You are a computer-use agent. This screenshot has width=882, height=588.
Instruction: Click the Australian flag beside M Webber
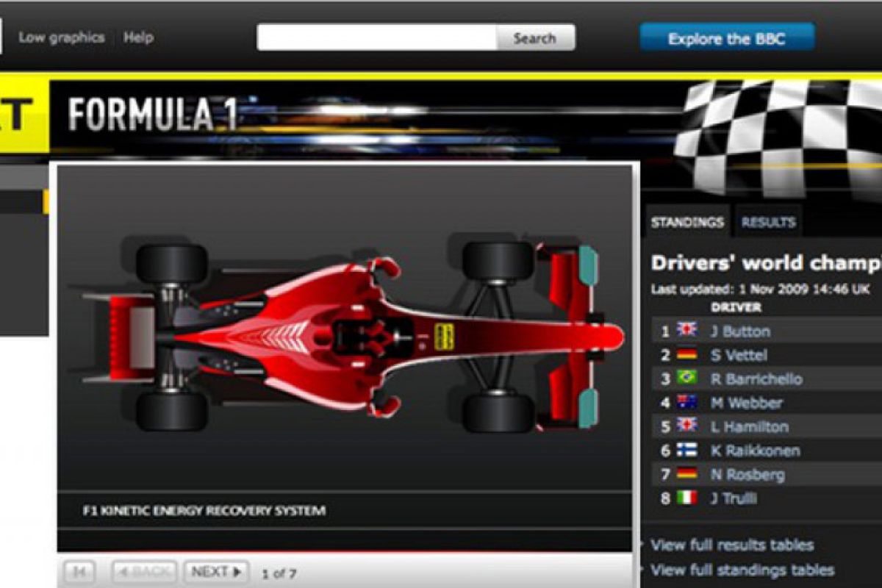pos(687,402)
